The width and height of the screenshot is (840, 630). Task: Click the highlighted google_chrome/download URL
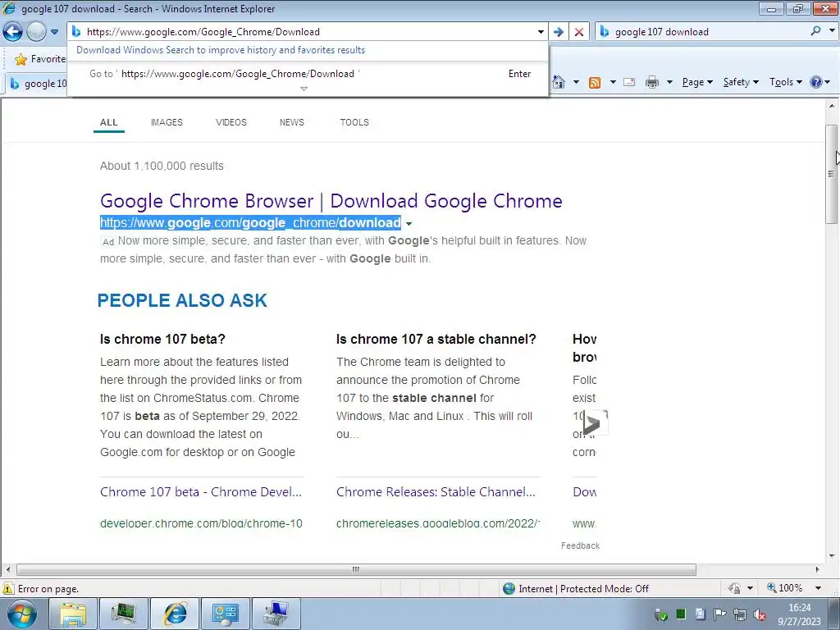coord(251,223)
